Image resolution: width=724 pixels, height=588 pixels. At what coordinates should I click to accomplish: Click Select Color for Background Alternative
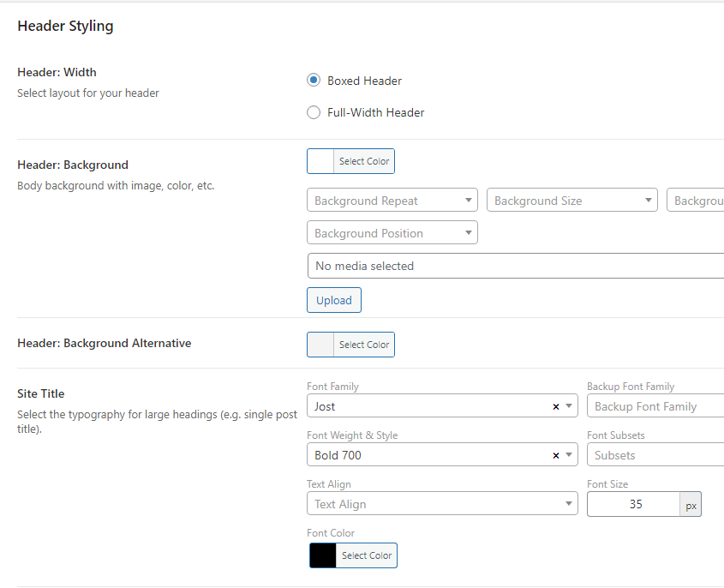364,345
